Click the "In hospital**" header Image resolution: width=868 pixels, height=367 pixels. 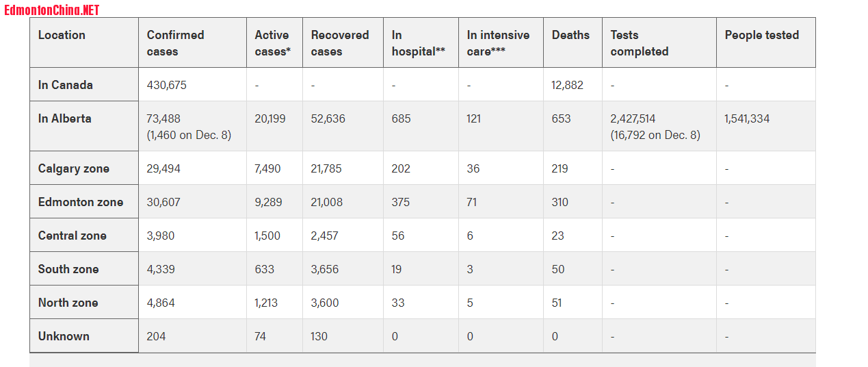point(421,42)
